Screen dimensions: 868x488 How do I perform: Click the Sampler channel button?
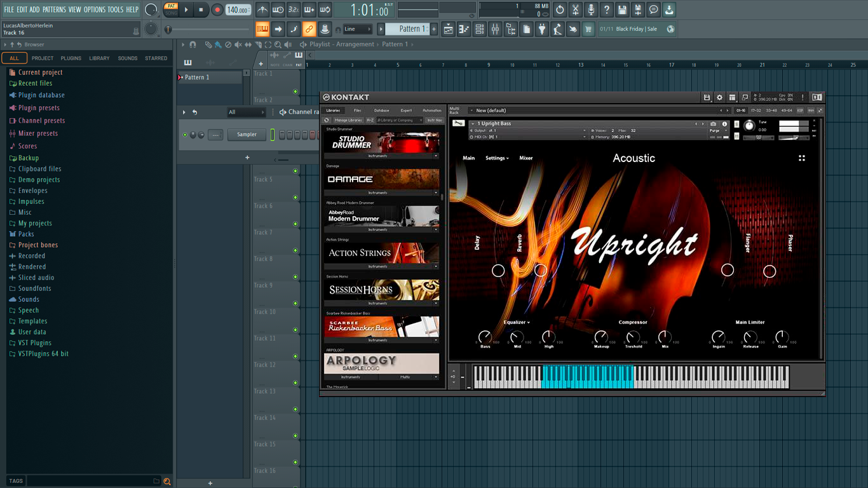pyautogui.click(x=247, y=135)
